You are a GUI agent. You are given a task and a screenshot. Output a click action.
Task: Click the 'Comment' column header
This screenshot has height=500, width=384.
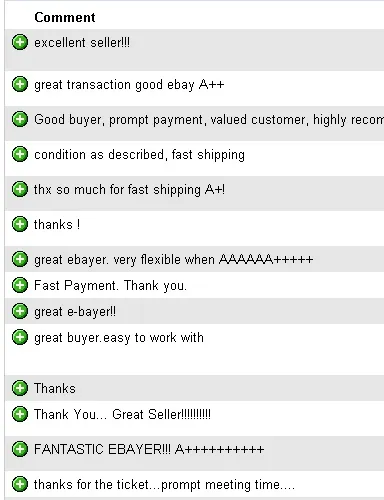tap(65, 17)
